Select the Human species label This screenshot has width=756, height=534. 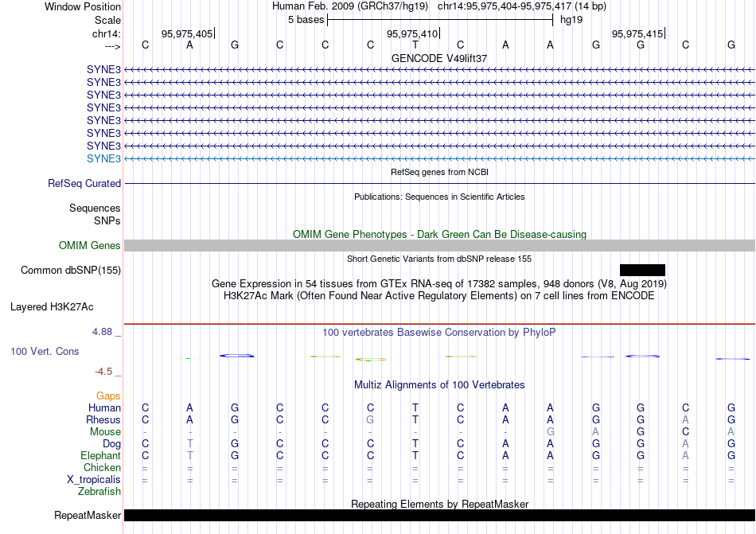[x=104, y=407]
